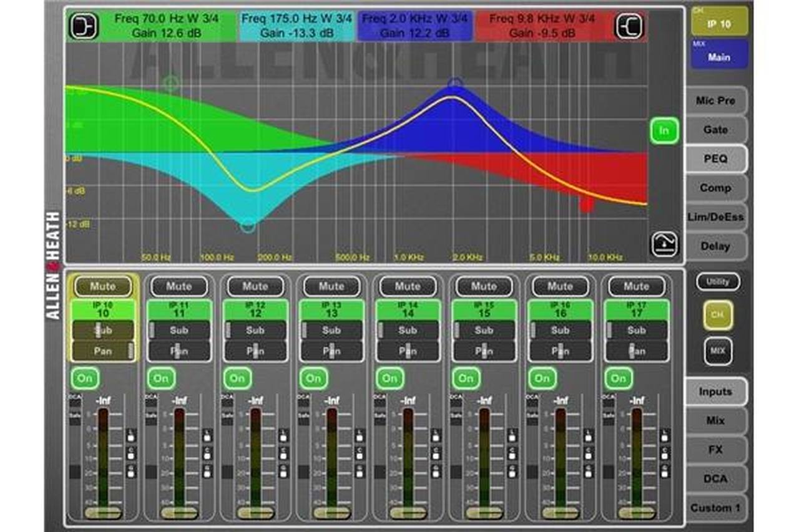Click the high-pass filter icon top-left of EQ

click(84, 26)
